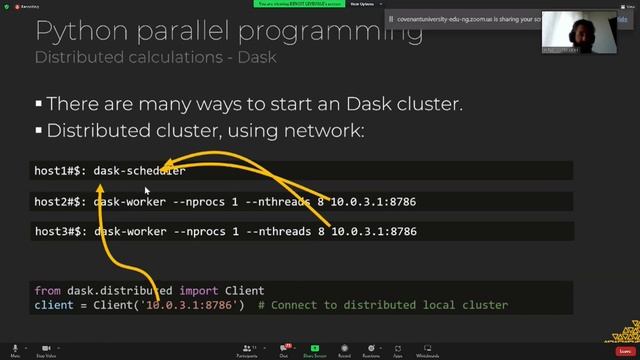
Task: Open the Zoom Apps panel
Action: click(x=398, y=350)
